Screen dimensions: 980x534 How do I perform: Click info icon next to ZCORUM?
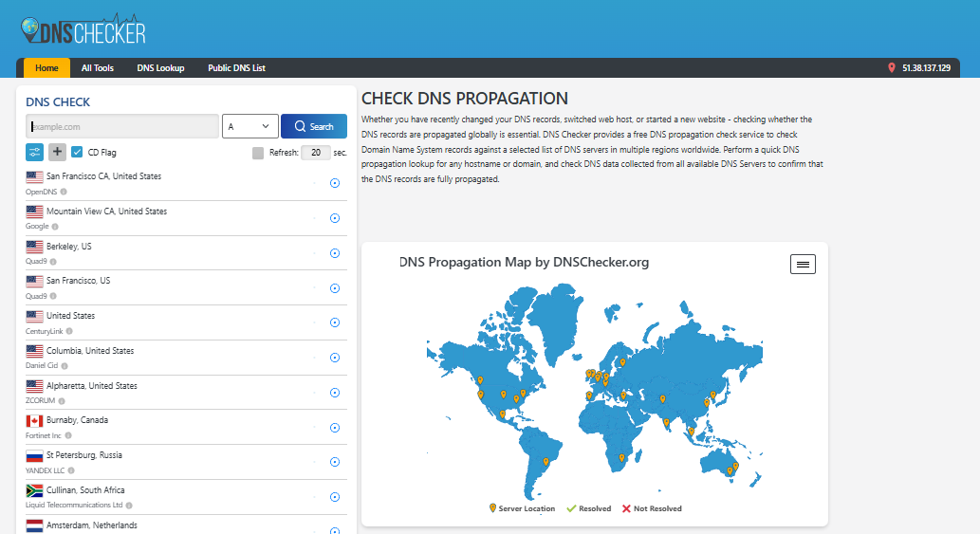(62, 401)
